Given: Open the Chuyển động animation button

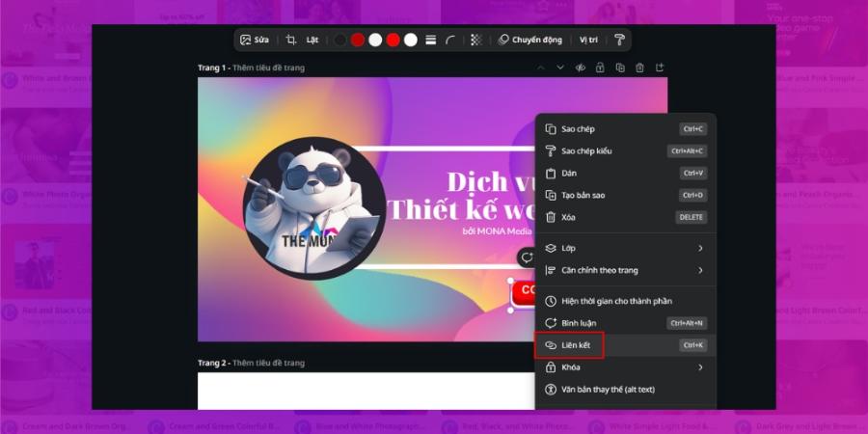Looking at the screenshot, I should pos(529,40).
